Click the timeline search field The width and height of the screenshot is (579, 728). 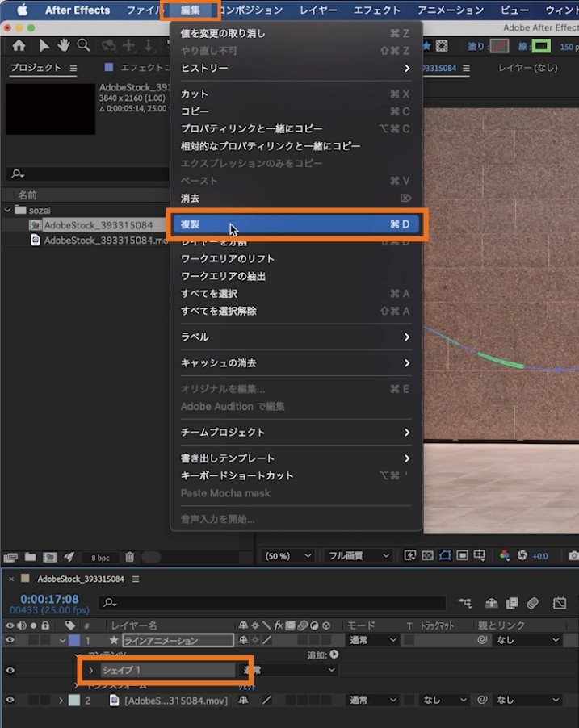272,603
